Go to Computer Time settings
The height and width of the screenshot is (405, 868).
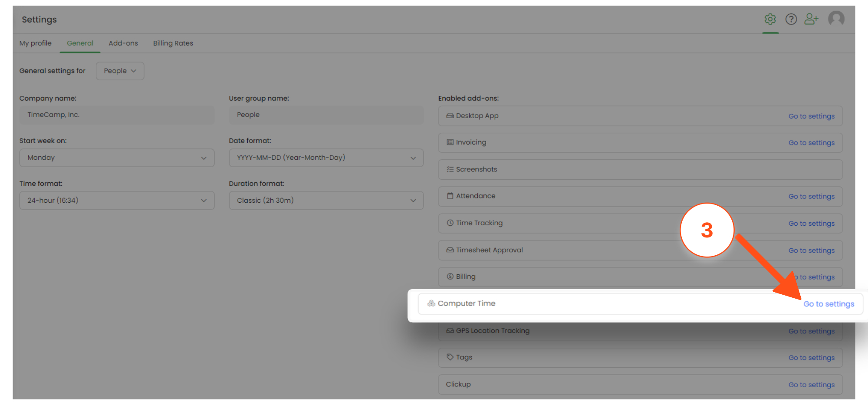click(829, 304)
